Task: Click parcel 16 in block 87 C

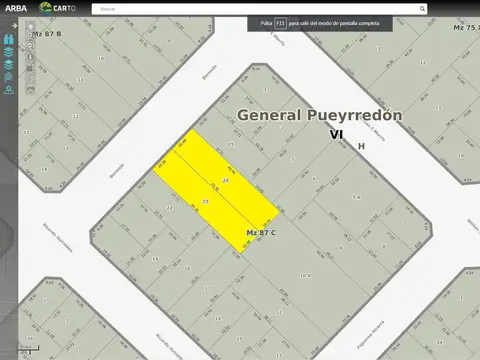Action: (x=218, y=318)
